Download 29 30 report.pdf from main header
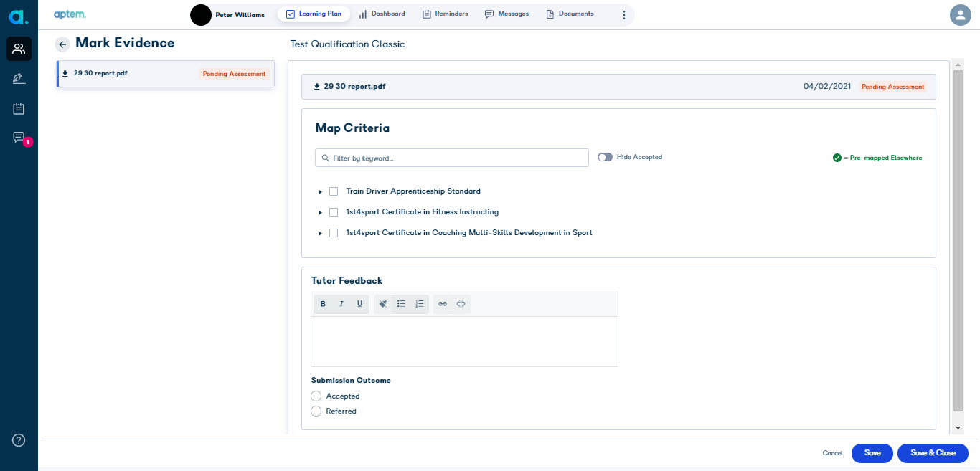The image size is (980, 471). [x=317, y=87]
